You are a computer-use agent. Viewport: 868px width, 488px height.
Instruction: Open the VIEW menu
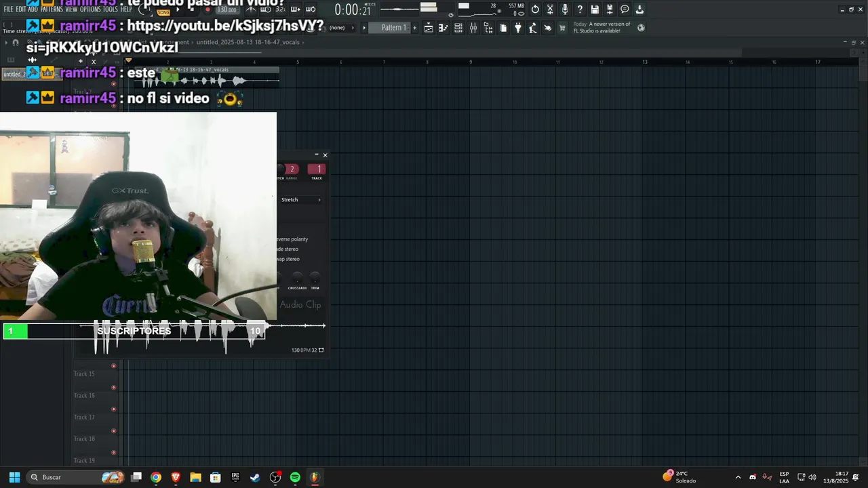tap(71, 9)
